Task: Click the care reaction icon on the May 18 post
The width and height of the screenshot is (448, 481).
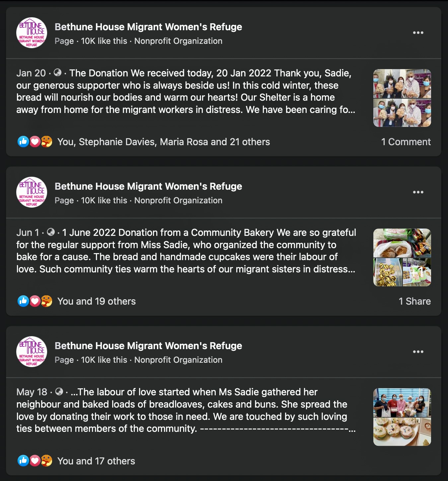Action: (46, 461)
